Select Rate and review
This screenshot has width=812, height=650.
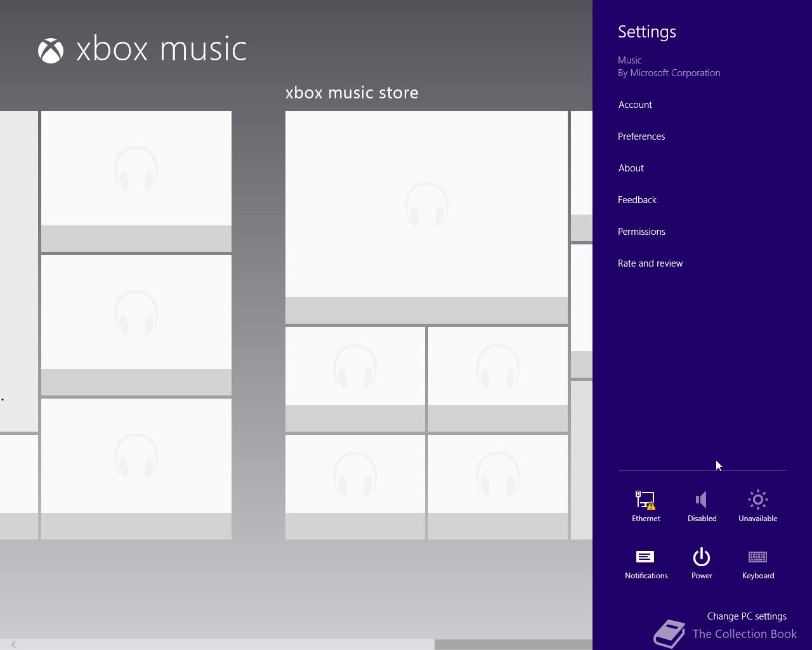[x=650, y=263]
